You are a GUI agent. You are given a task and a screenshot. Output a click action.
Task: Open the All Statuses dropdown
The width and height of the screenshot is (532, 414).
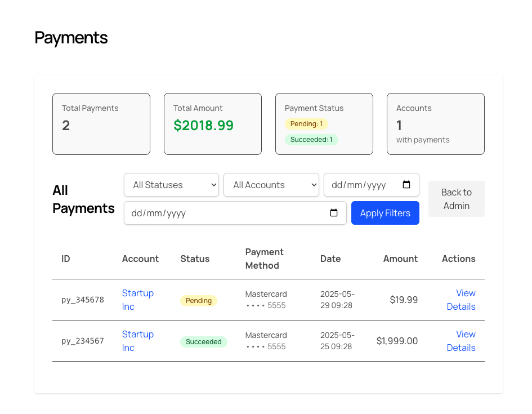171,184
